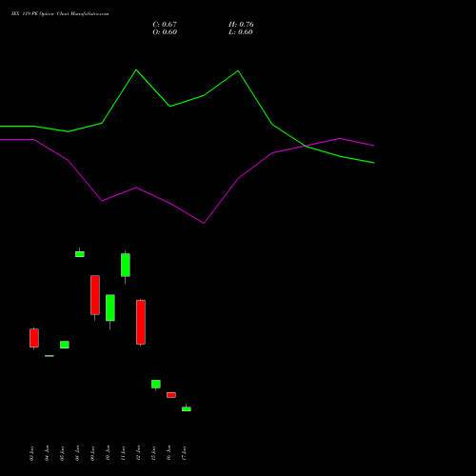Click the topmost green candle above 08 Jun

point(80,254)
